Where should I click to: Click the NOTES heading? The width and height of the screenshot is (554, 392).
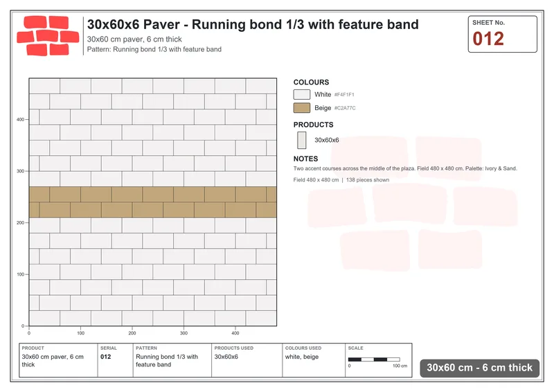[x=305, y=159]
